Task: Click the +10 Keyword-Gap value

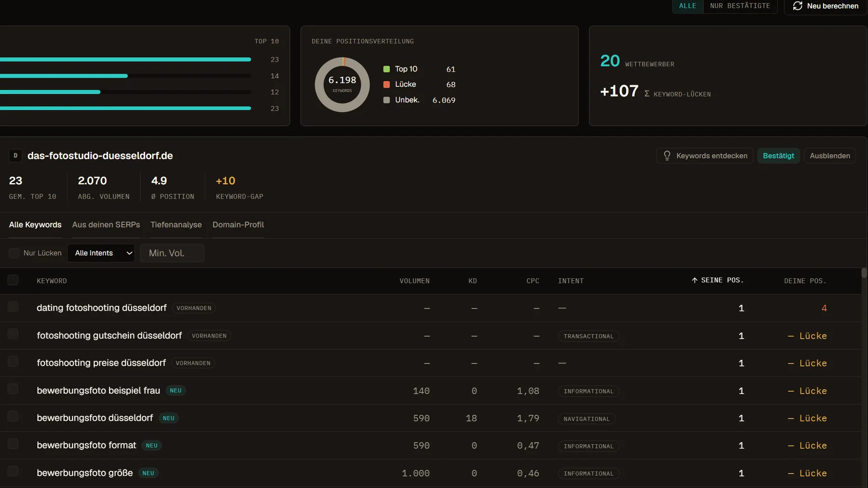Action: 226,181
